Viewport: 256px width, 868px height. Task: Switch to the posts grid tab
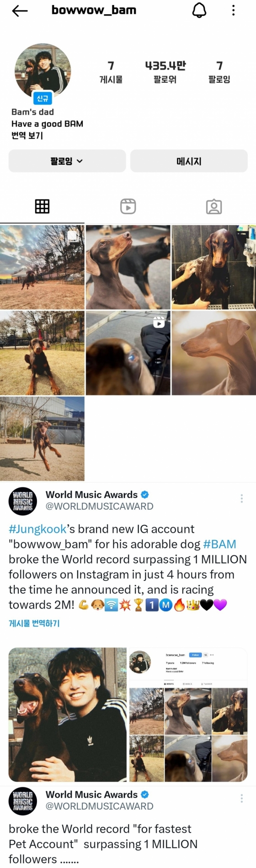[x=42, y=206]
